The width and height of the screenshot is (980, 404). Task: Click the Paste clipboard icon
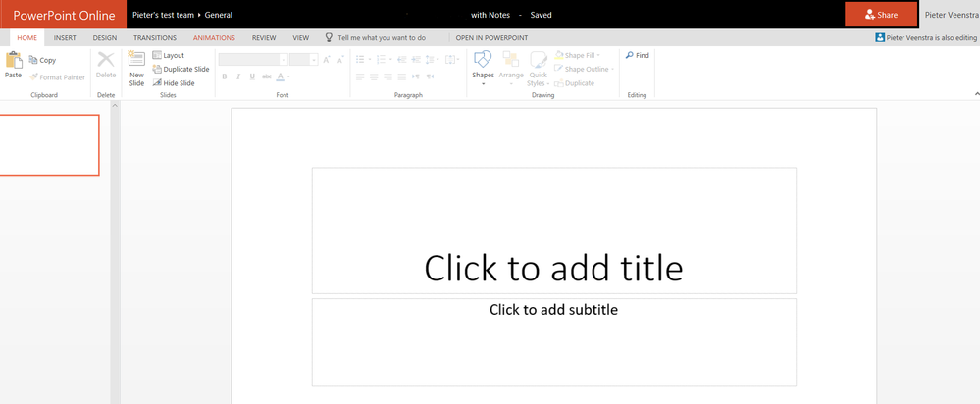[13, 61]
